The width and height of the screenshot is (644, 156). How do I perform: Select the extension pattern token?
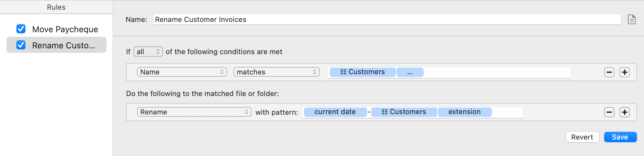[x=465, y=112]
